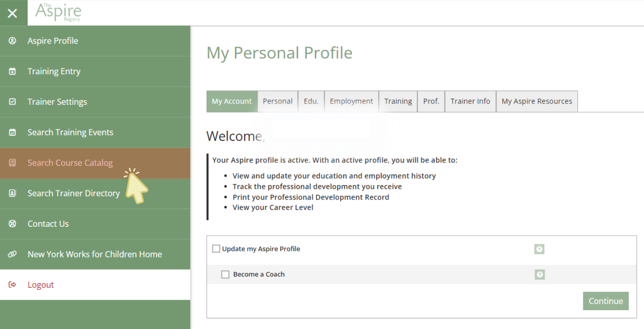Click the Trainer Settings checkbox icon
Viewport: 644px width, 329px height.
(x=12, y=102)
